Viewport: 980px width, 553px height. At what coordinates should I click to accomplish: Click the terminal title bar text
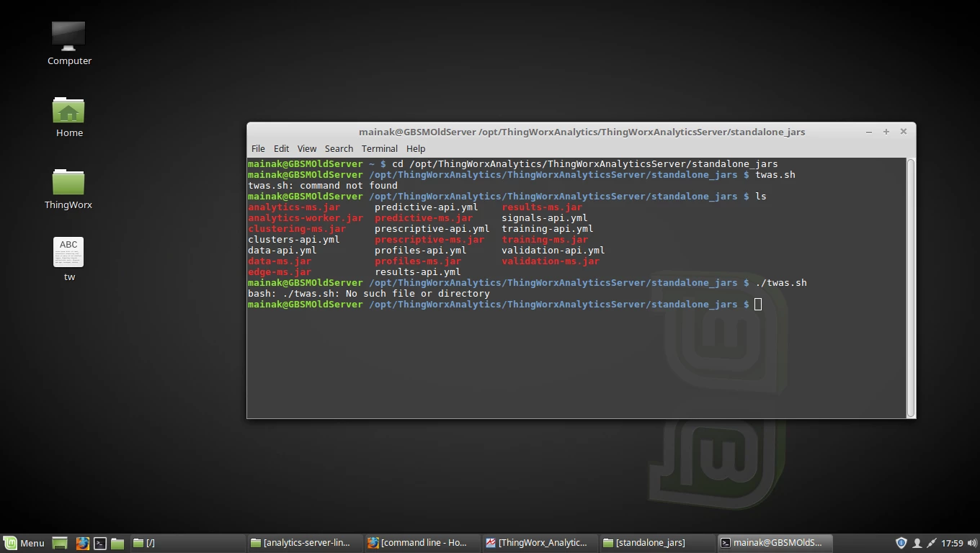[582, 132]
